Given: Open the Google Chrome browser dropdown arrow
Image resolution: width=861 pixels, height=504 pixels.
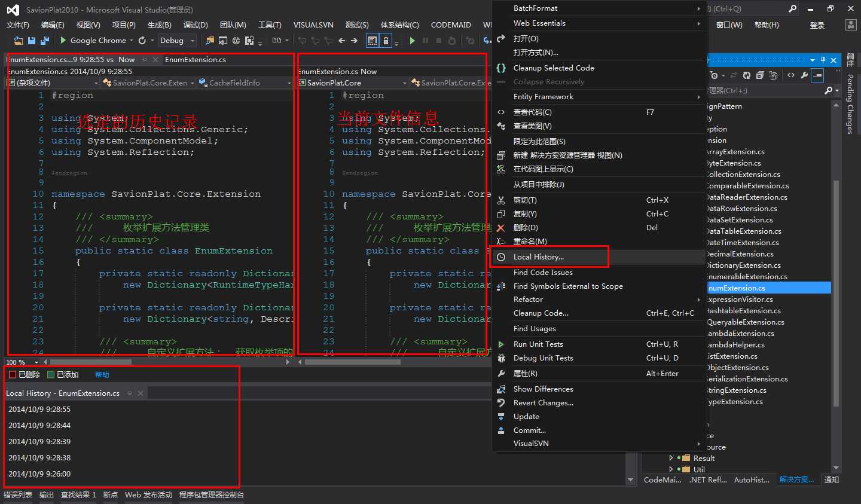Looking at the screenshot, I should point(132,41).
